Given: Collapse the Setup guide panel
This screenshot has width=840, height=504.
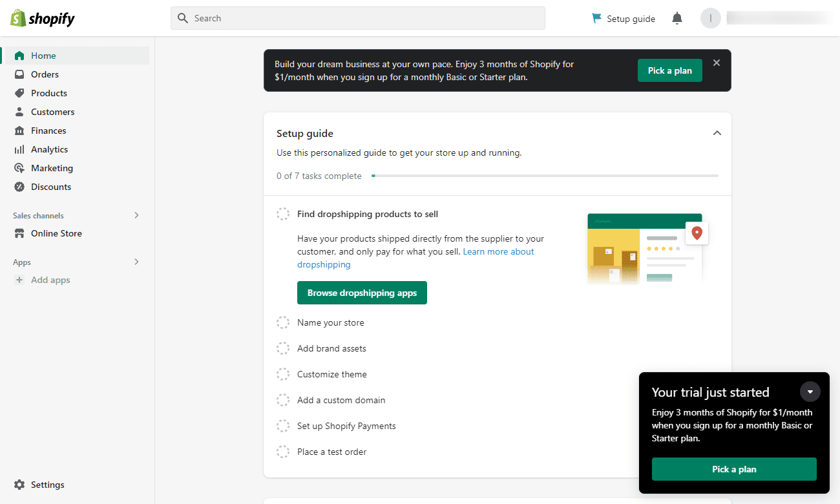Looking at the screenshot, I should point(717,132).
